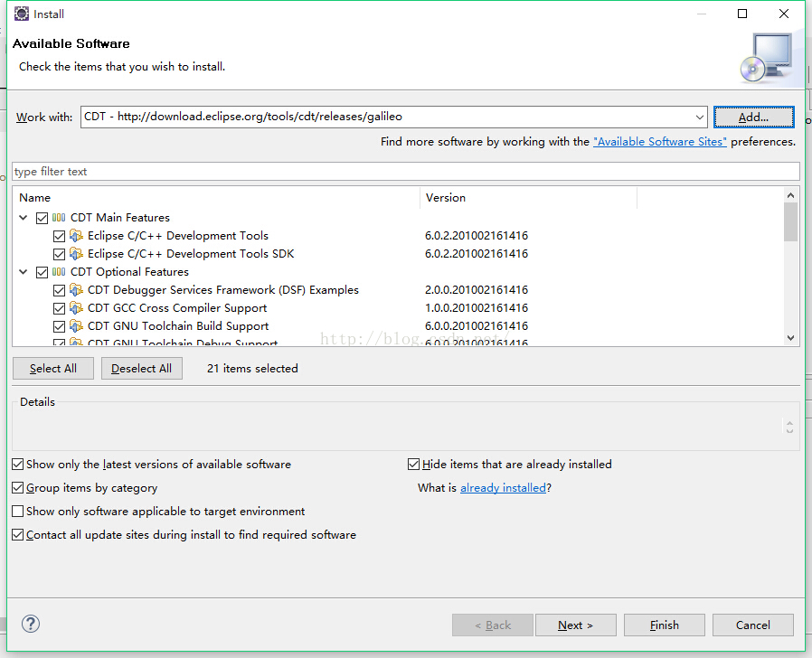Click Select All button
This screenshot has width=812, height=658.
(53, 369)
